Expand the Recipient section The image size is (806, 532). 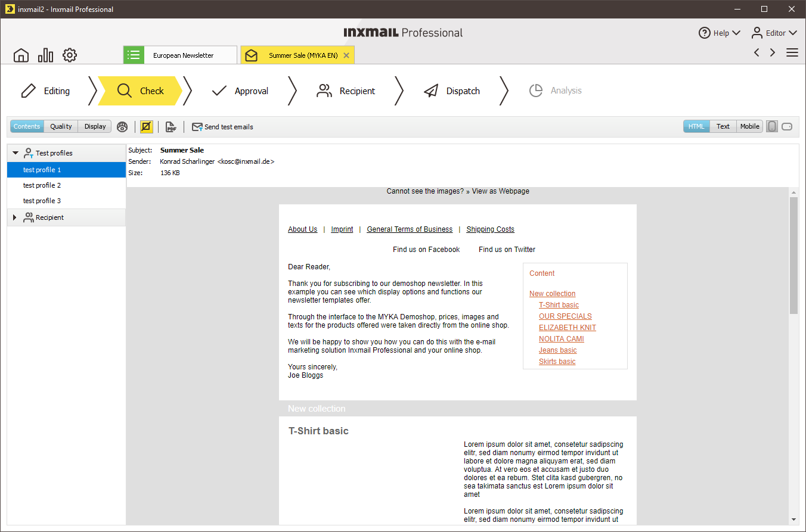[x=15, y=217]
